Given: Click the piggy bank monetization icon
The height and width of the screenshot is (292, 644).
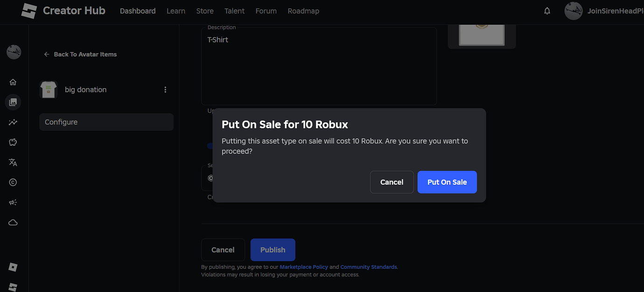Looking at the screenshot, I should pyautogui.click(x=13, y=142).
